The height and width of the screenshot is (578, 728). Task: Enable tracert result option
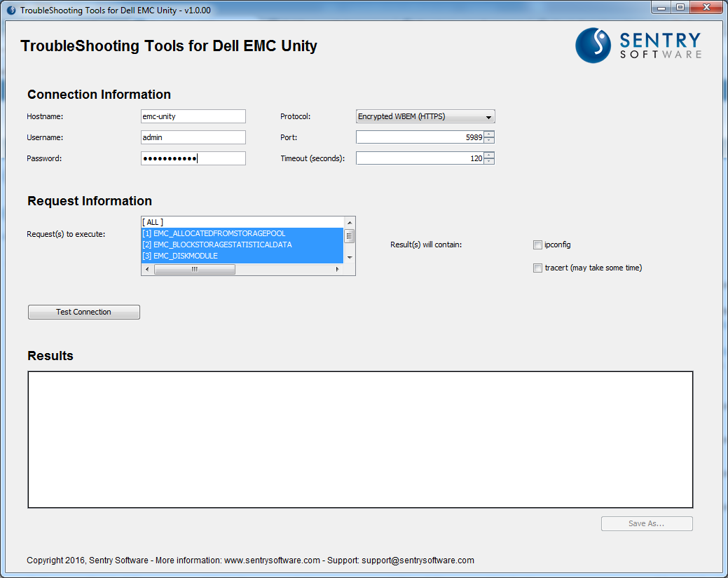(537, 268)
